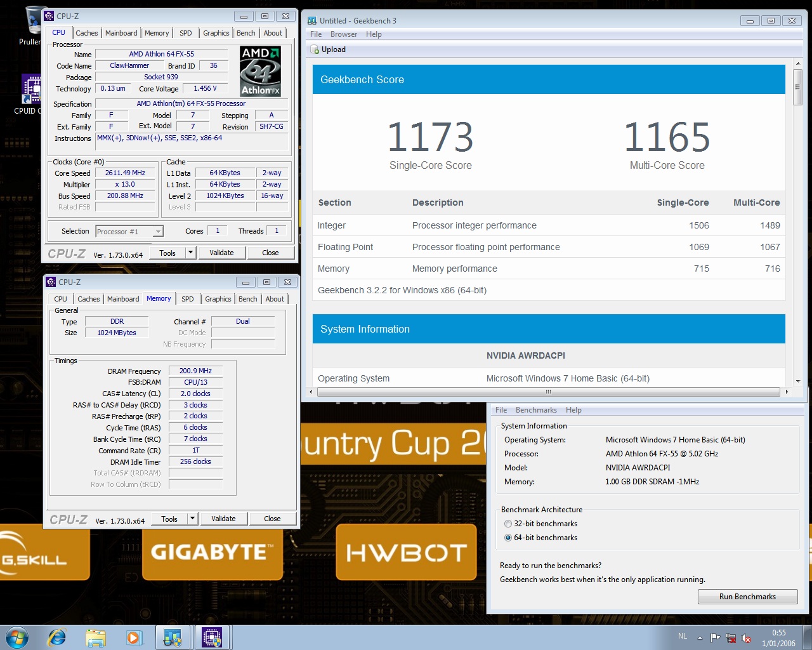
Task: Open the Benchmarks menu in rear Geekbench window
Action: click(536, 410)
